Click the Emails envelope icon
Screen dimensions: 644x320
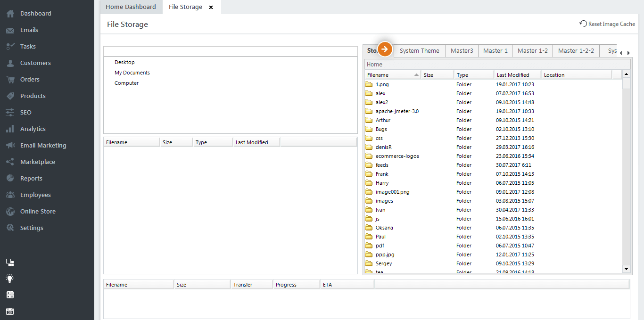click(x=10, y=30)
